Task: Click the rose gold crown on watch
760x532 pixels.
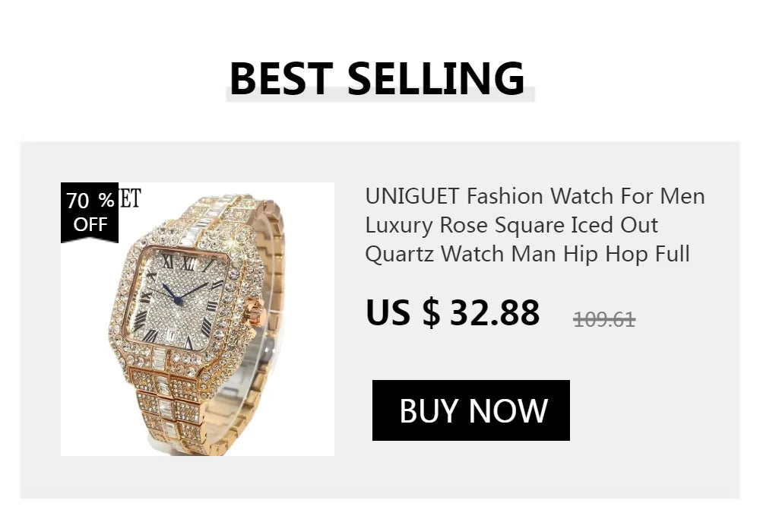Action: 254,310
